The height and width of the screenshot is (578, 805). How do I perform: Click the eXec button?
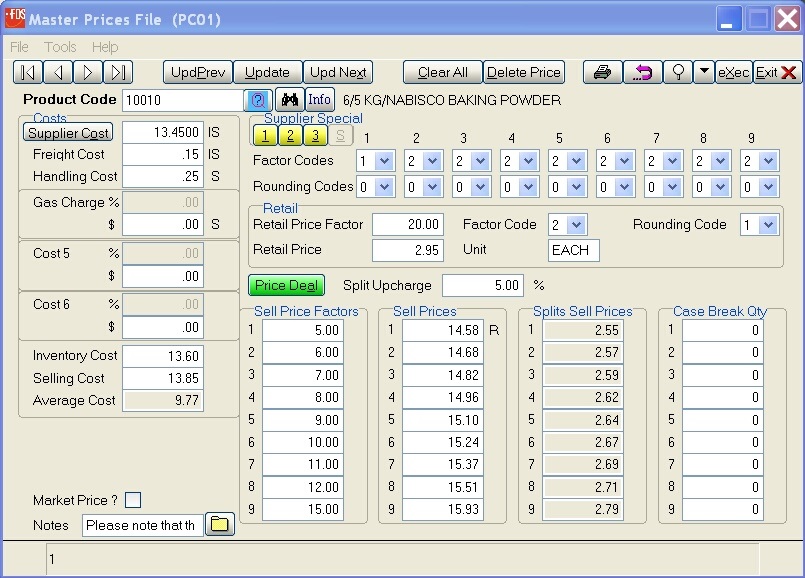tap(734, 72)
